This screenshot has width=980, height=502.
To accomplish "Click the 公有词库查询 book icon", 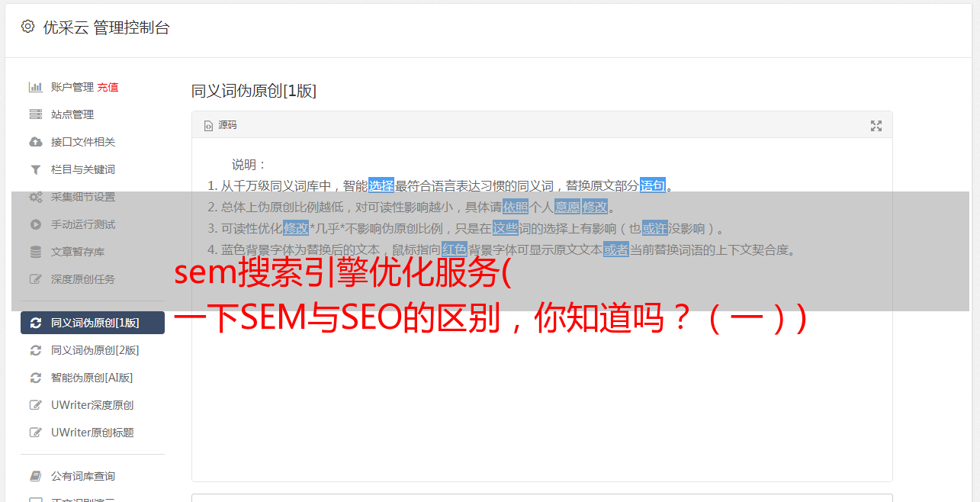I will pos(35,476).
